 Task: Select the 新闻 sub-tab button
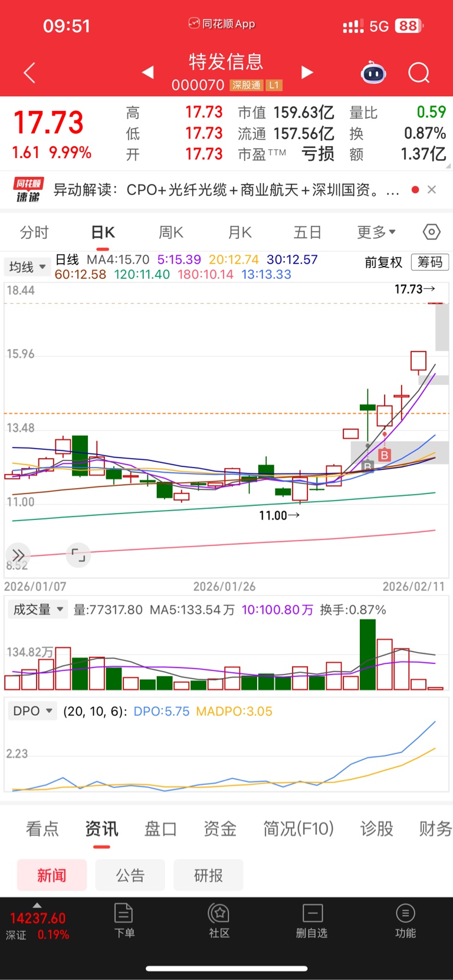click(52, 875)
